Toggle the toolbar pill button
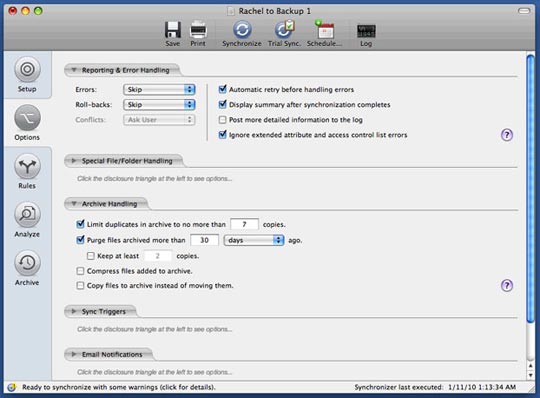Image resolution: width=540 pixels, height=398 pixels. [524, 11]
